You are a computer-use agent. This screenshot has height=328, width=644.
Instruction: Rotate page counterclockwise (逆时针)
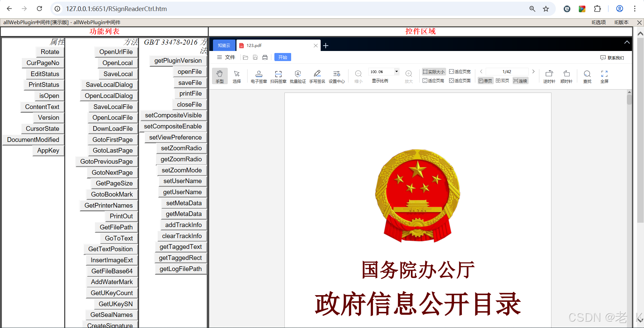(549, 76)
